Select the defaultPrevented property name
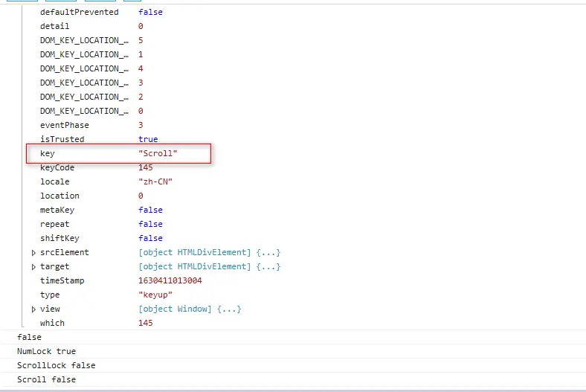Viewport: 586px width, 392px height. click(80, 13)
